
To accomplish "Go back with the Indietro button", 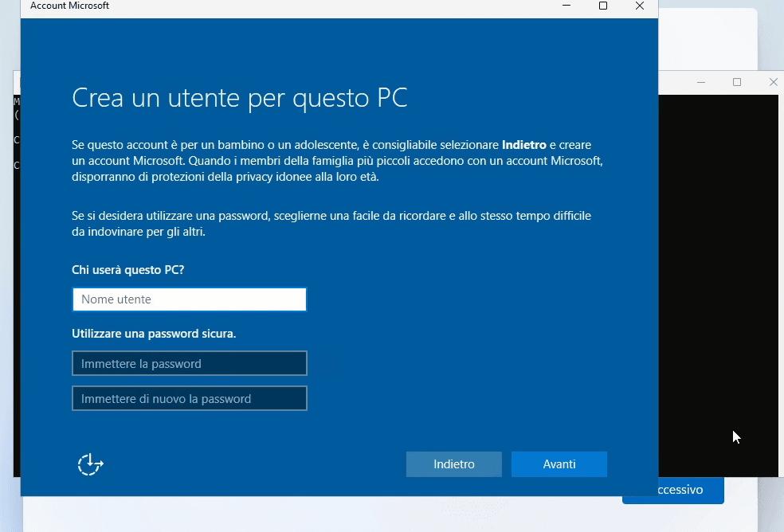I will click(454, 464).
